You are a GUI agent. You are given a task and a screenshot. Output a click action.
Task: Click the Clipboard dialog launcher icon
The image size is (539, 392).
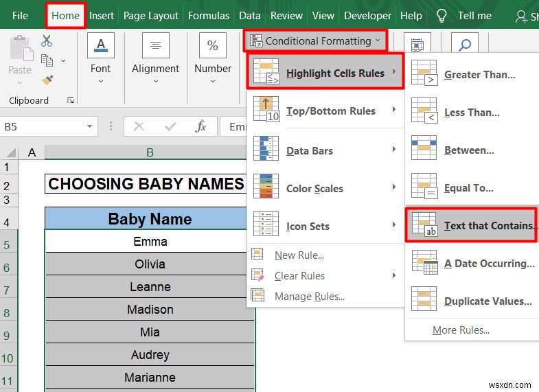[x=71, y=100]
